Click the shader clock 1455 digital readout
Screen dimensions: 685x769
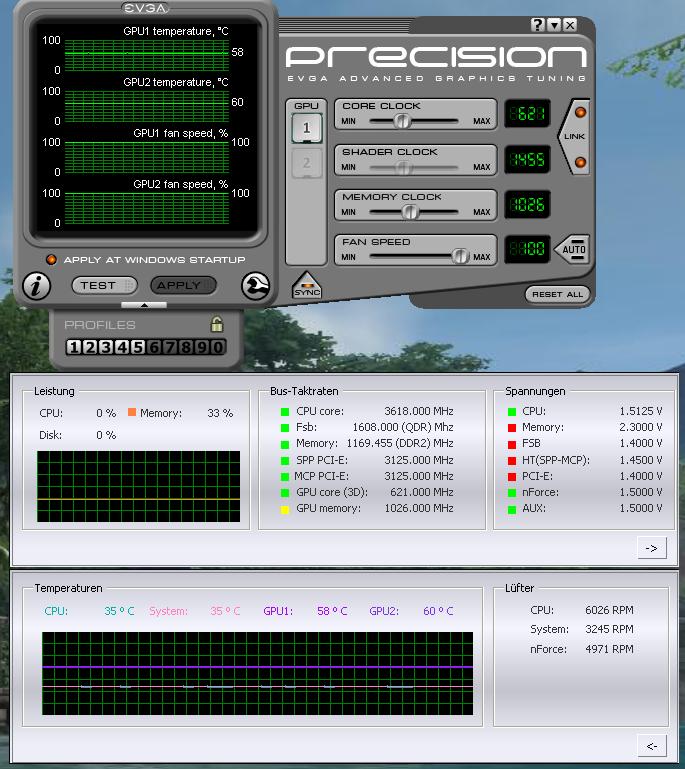(528, 159)
